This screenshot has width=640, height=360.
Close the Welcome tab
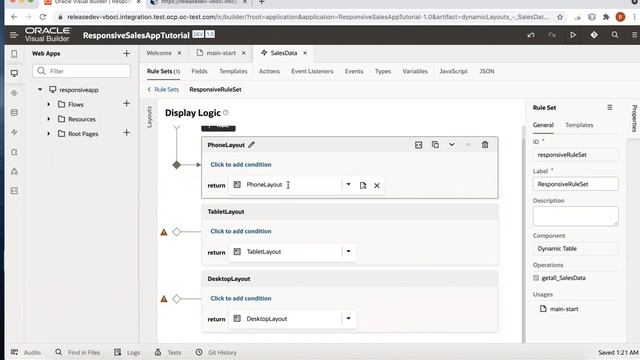(179, 53)
